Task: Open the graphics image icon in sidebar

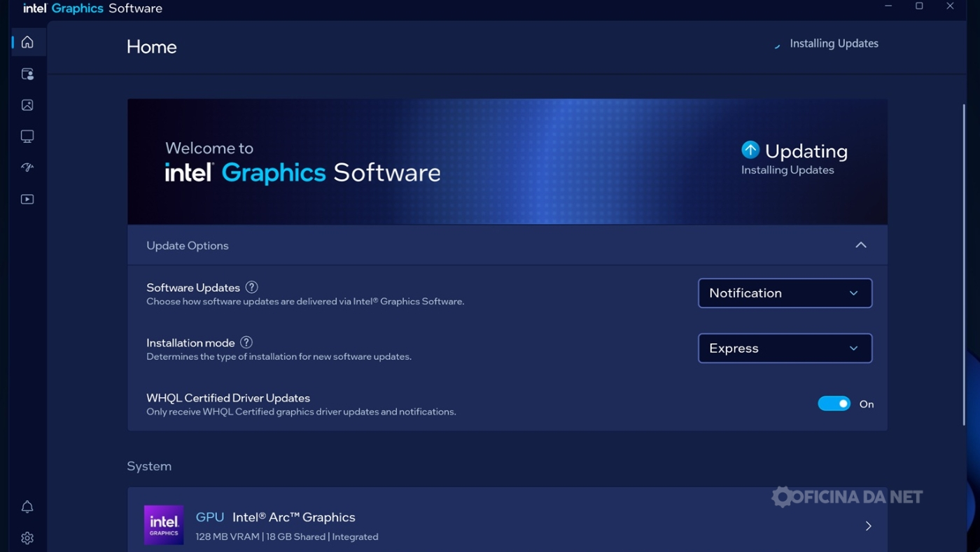Action: (27, 105)
